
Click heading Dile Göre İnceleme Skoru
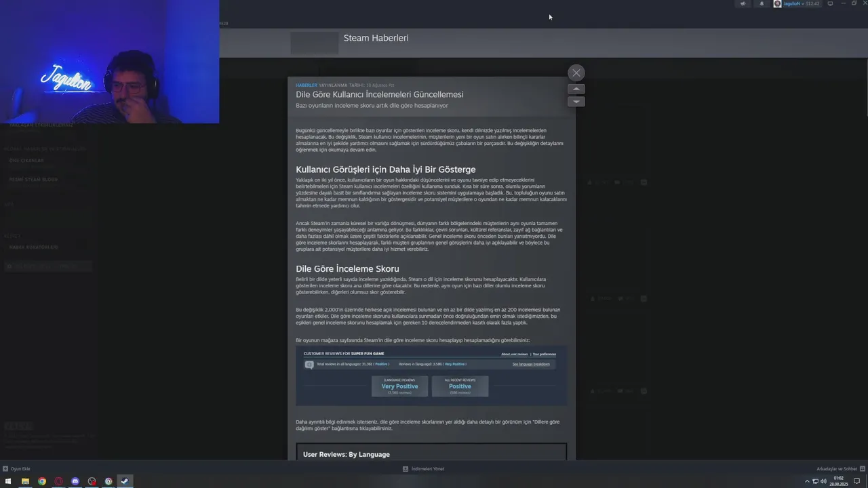click(x=347, y=269)
